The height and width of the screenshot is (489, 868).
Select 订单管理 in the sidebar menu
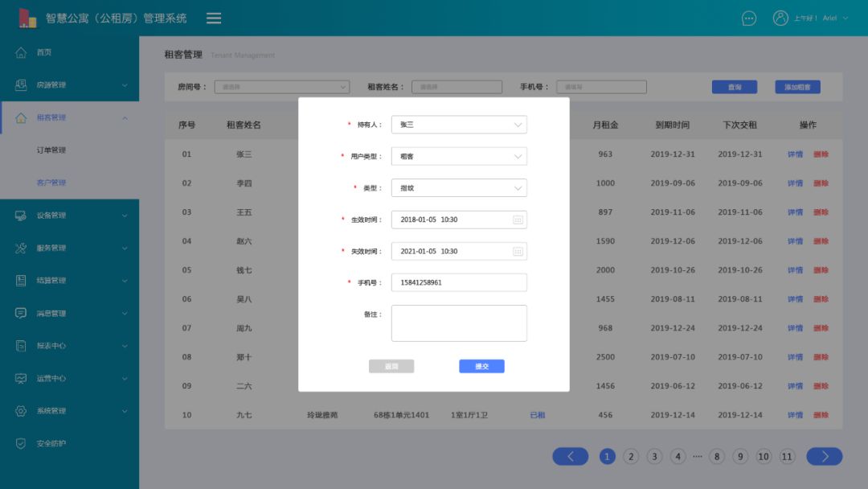(x=52, y=150)
